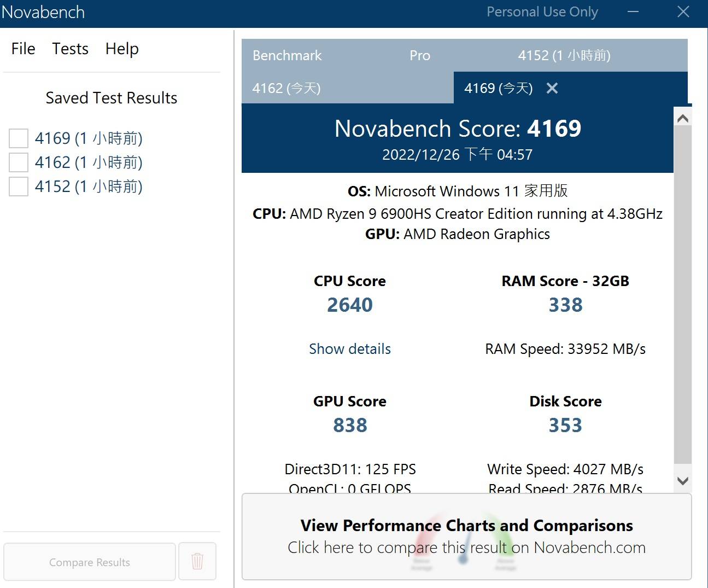Click the CPU Score value 2640
This screenshot has width=708, height=588.
click(x=350, y=305)
